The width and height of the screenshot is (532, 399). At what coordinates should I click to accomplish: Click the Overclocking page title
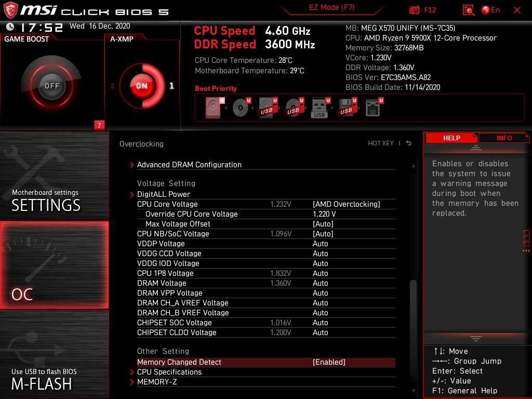[x=141, y=144]
